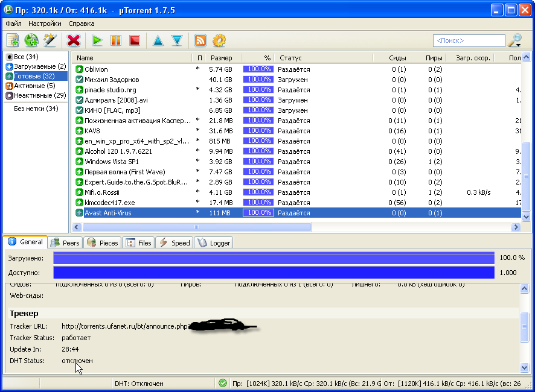Click the details pane scroll-down arrow
Screen dimensions: 535x392
tap(524, 367)
